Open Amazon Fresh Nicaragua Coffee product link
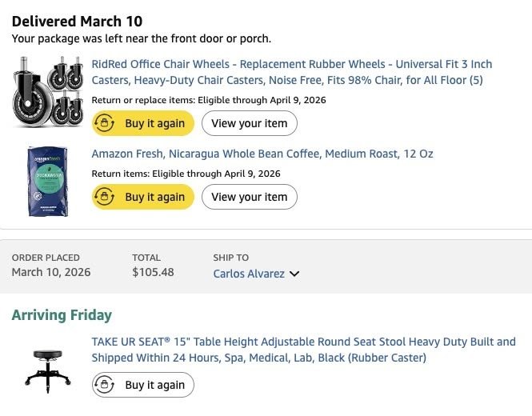Screen dimensions: 532x416 click(x=262, y=154)
